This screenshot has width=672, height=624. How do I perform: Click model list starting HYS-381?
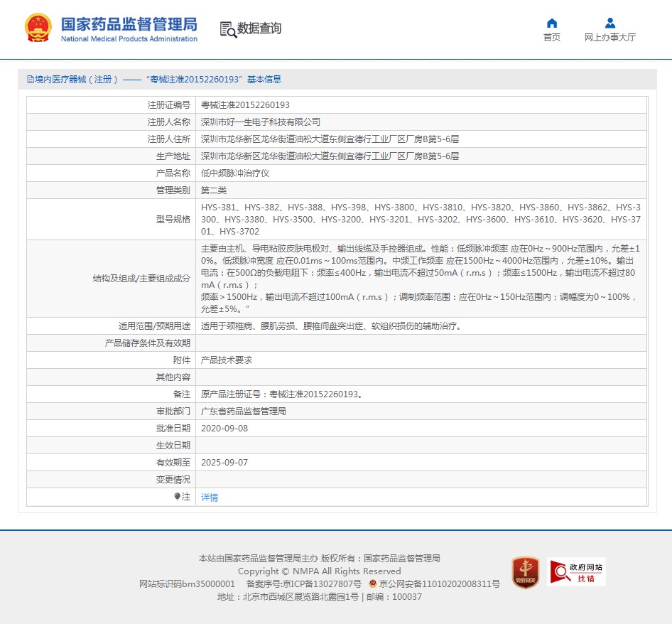click(421, 220)
